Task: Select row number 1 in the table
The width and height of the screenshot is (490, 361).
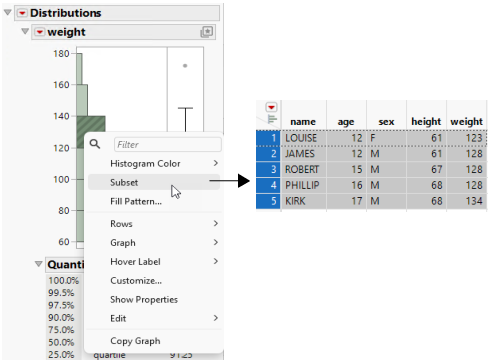Action: 268,138
